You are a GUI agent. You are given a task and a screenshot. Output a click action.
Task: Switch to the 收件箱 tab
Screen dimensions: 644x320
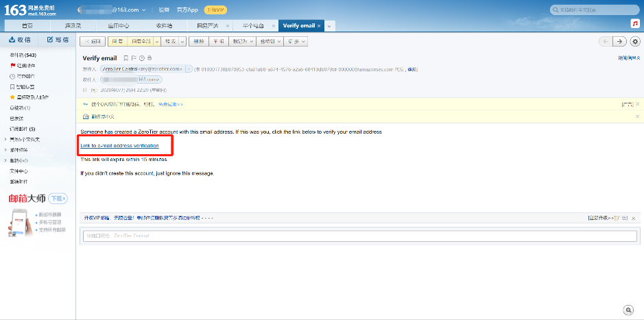coord(164,25)
